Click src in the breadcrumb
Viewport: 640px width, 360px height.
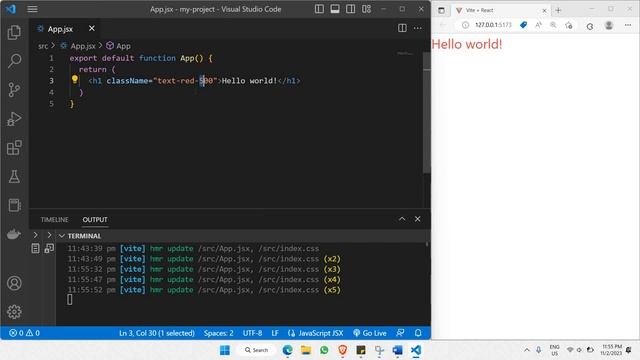click(43, 46)
